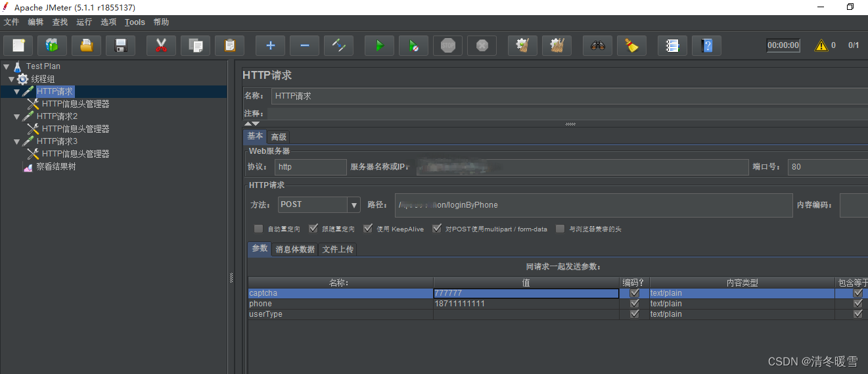This screenshot has width=868, height=374.
Task: Open the Tools menu
Action: (x=135, y=22)
